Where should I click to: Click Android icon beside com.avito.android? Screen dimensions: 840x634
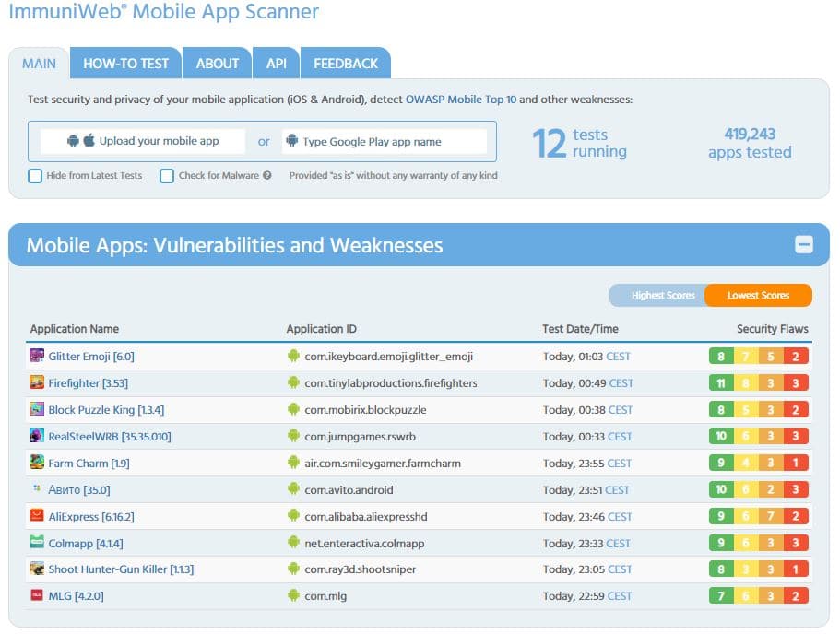coord(293,489)
